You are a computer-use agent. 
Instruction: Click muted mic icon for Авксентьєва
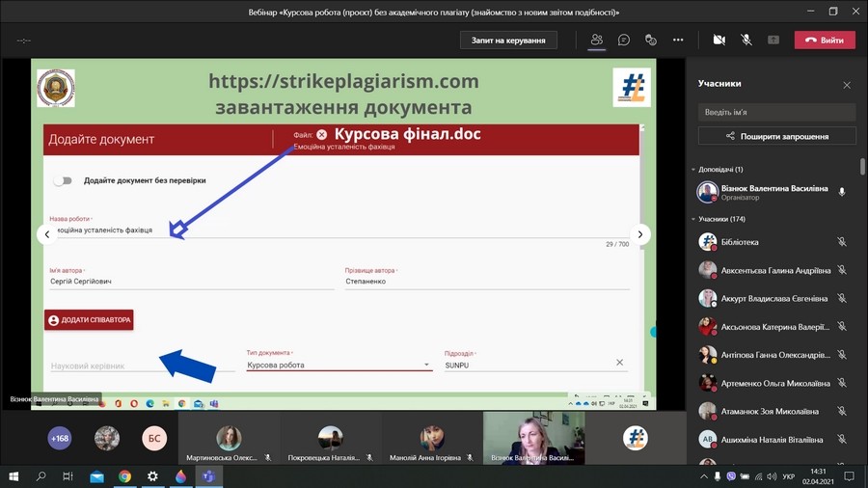(x=841, y=270)
